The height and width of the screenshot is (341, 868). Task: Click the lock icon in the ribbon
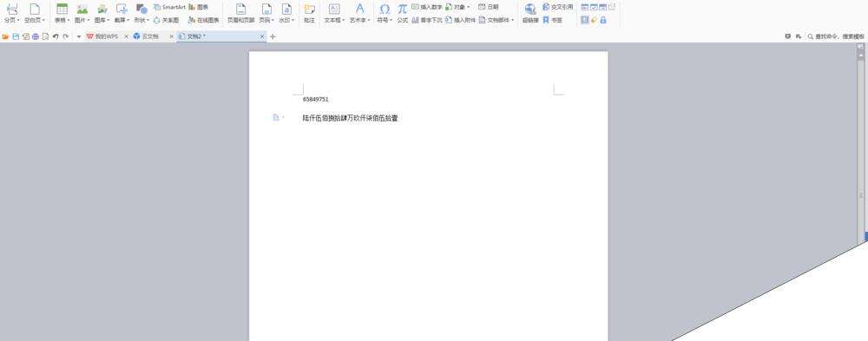coord(603,20)
